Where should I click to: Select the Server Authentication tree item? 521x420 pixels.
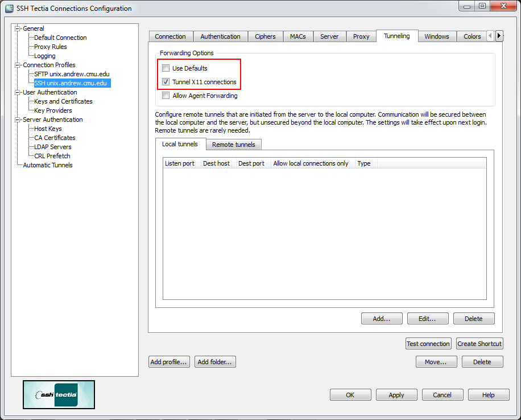coord(53,120)
